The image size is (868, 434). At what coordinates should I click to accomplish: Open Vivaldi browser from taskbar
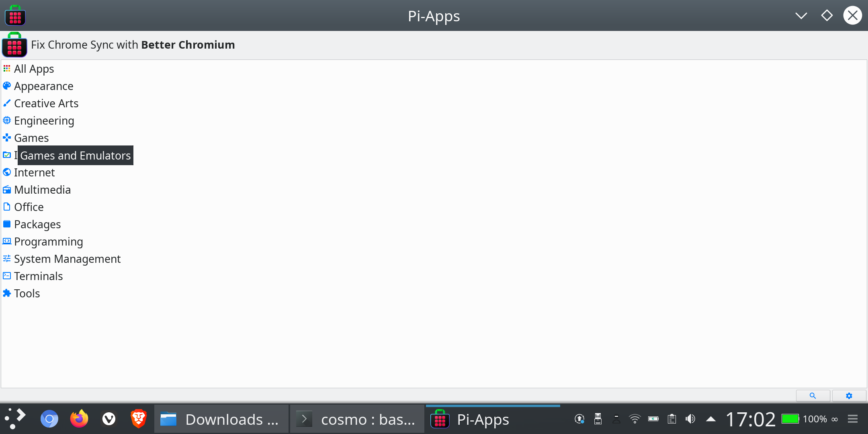coord(109,419)
